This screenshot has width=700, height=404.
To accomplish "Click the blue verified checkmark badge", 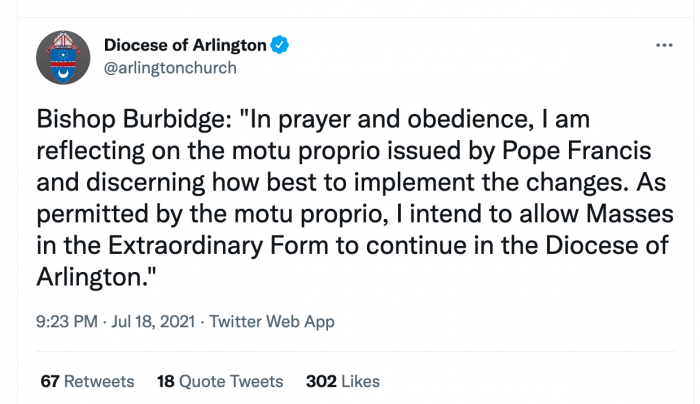I will [x=279, y=45].
